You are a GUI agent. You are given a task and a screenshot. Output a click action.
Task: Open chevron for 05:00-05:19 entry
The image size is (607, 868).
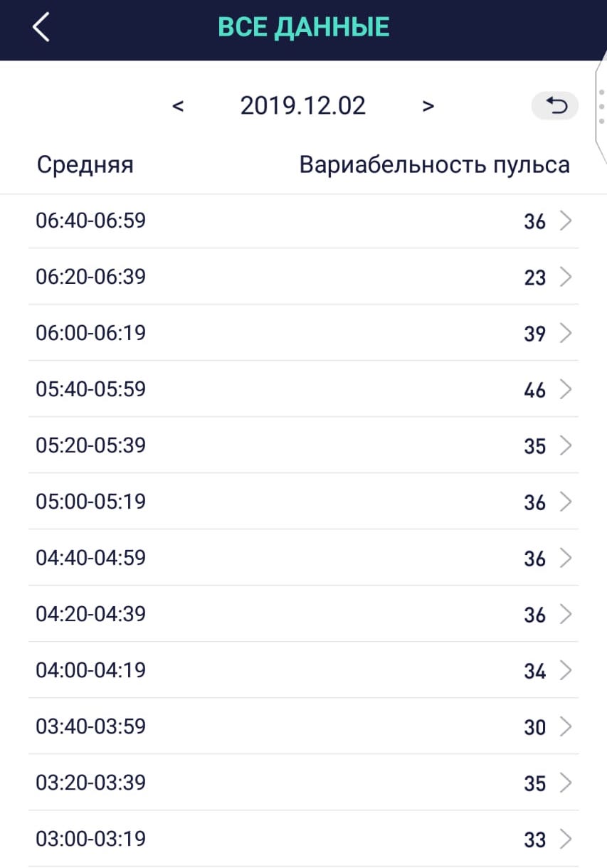coord(566,502)
